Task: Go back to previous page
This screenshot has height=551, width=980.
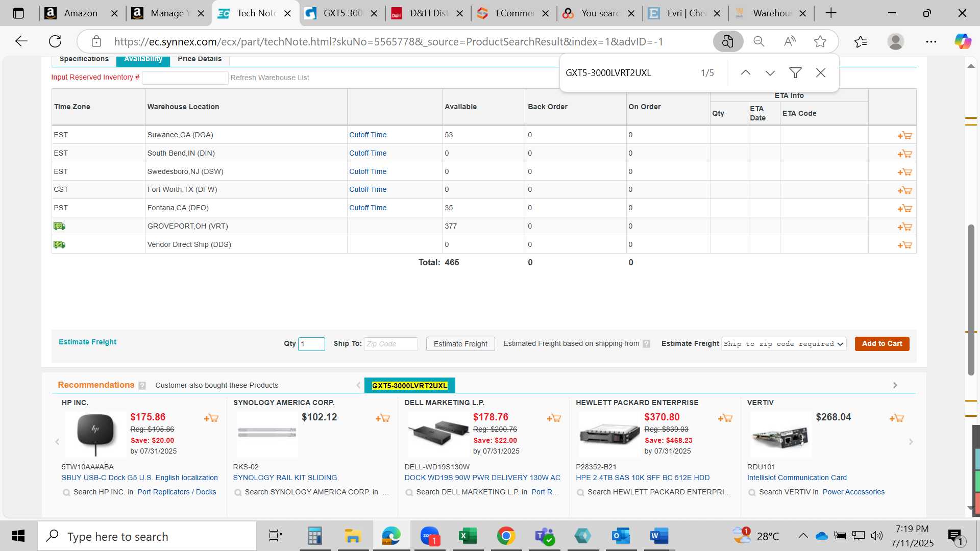Action: click(x=21, y=41)
